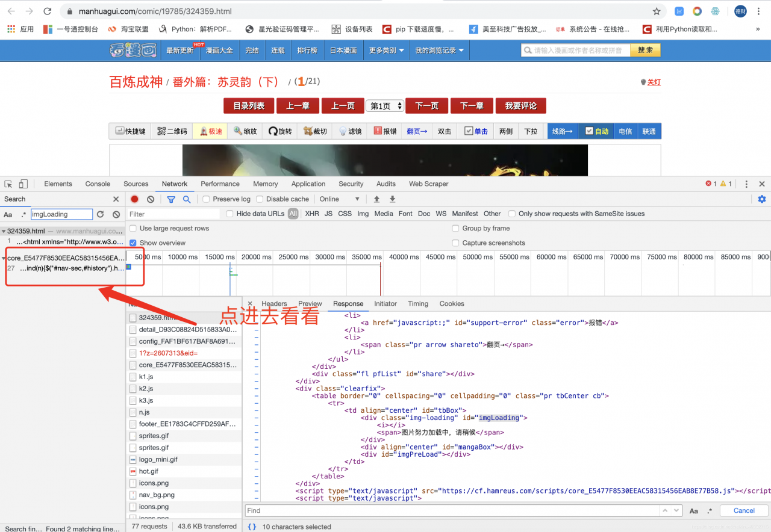Viewport: 771px width, 532px height.
Task: Import a HAR file with the upload arrow
Action: (x=377, y=199)
